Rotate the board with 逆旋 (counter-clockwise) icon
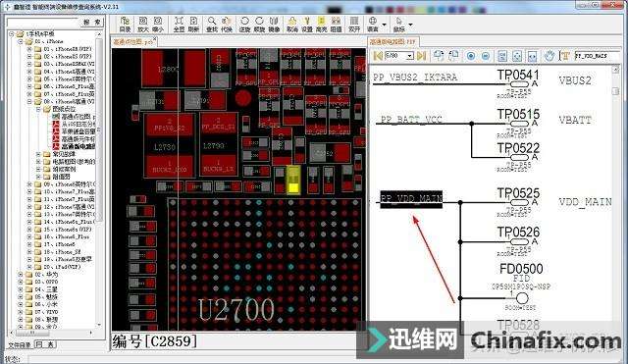This screenshot has height=364, width=628. [244, 25]
